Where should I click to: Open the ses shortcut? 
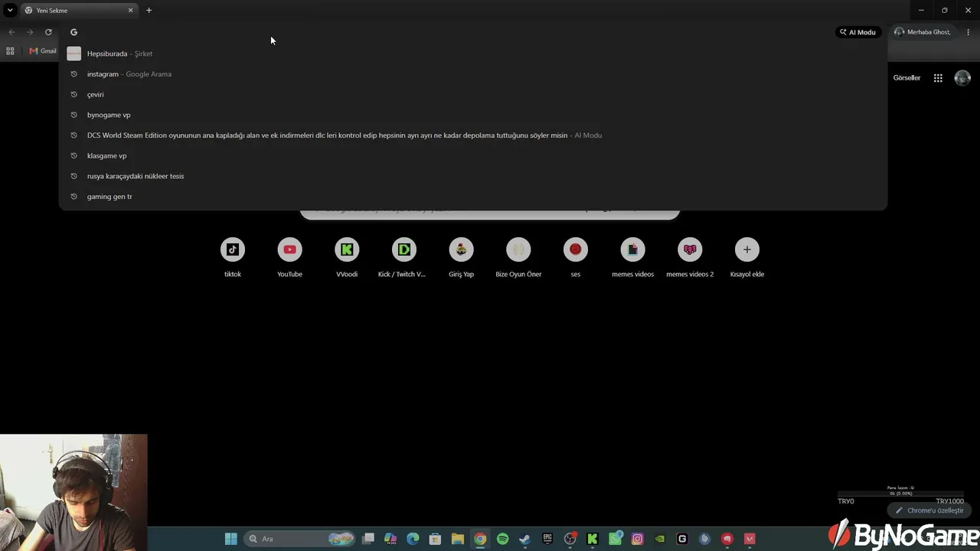point(576,258)
